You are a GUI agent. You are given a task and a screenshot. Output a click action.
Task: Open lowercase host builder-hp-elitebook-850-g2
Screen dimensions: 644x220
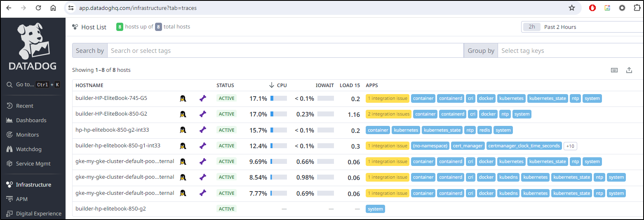pos(110,208)
